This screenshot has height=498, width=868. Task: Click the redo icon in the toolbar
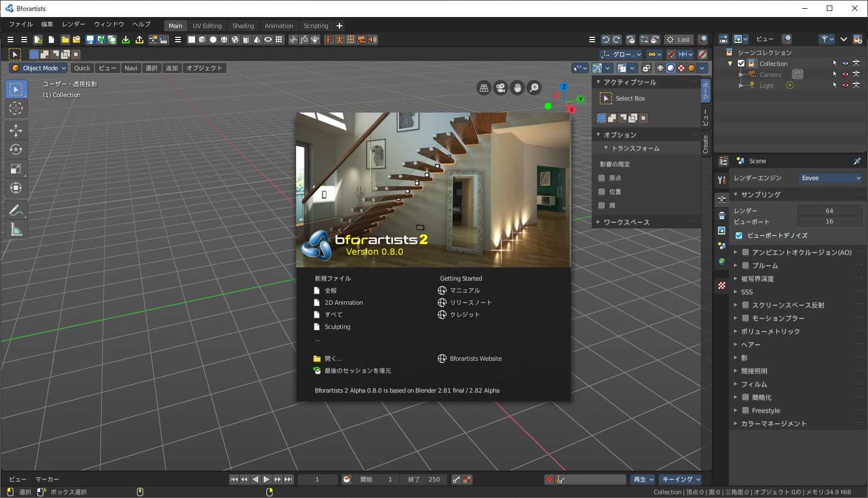click(x=616, y=40)
